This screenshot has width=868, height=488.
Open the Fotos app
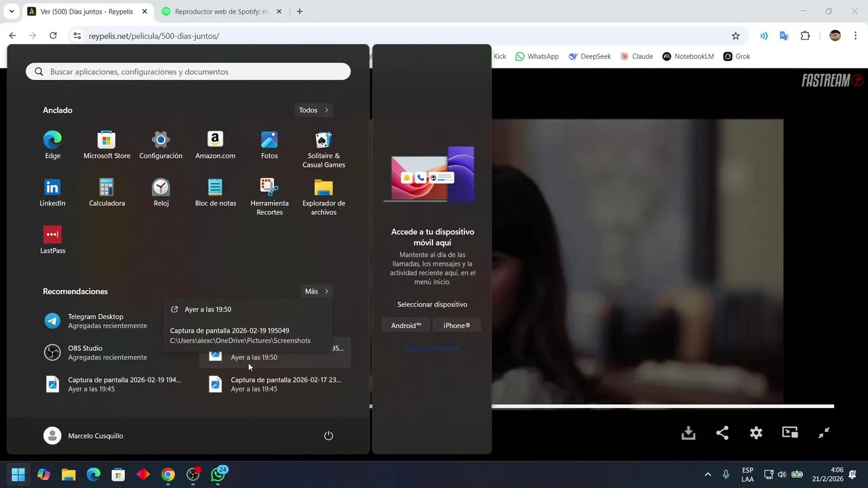pos(269,146)
